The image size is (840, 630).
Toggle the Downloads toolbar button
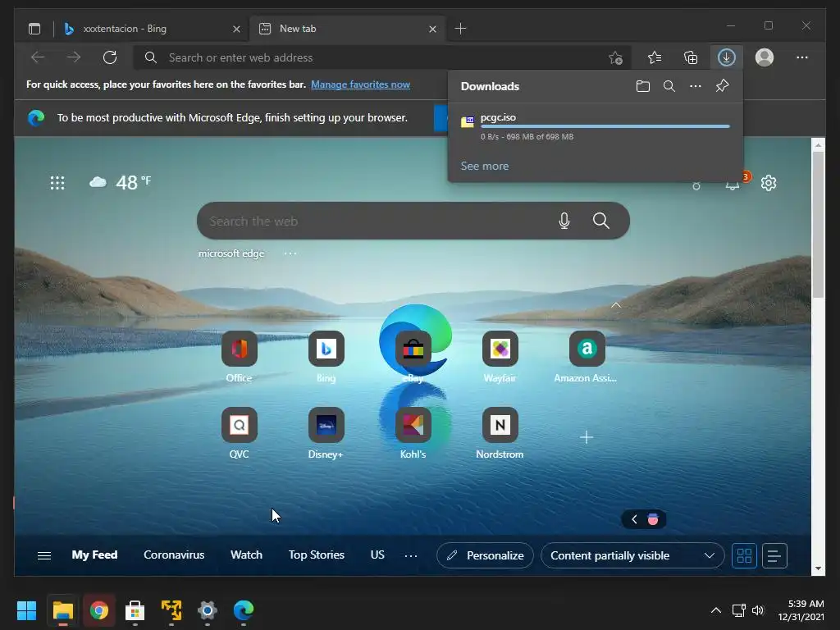tap(727, 57)
